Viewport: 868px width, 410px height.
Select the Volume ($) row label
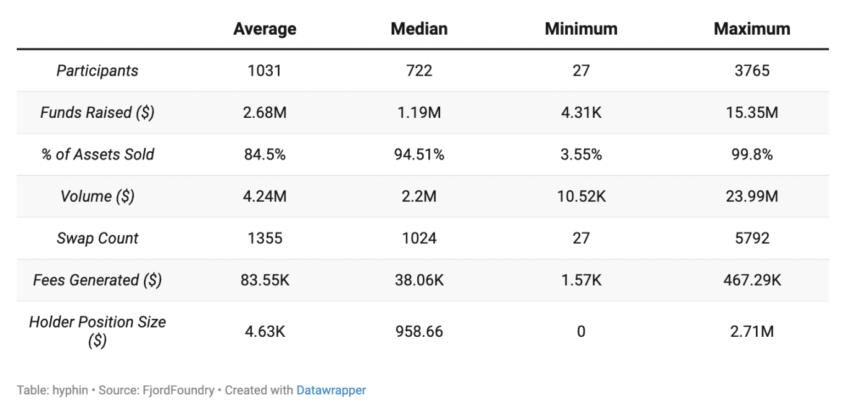[x=97, y=197]
